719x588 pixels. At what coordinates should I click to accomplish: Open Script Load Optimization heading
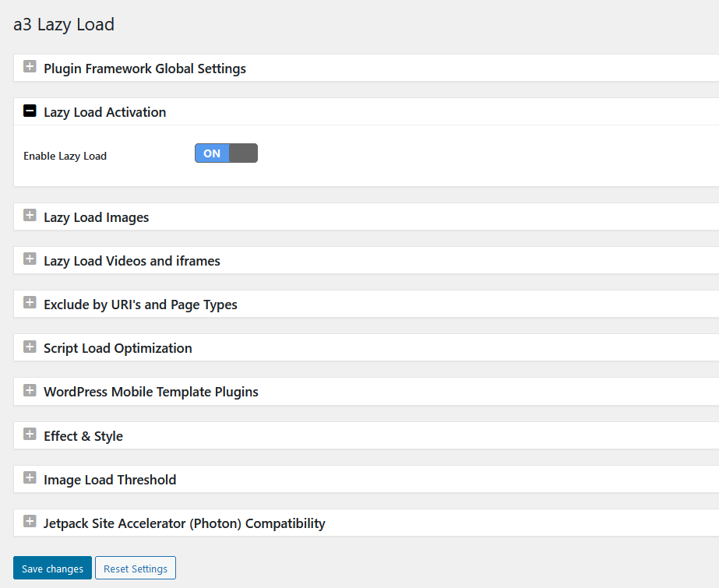[118, 348]
